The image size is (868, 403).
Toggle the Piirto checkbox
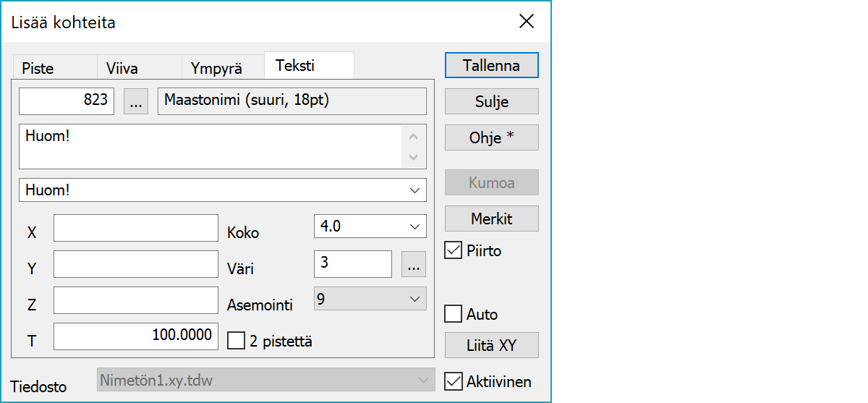454,251
